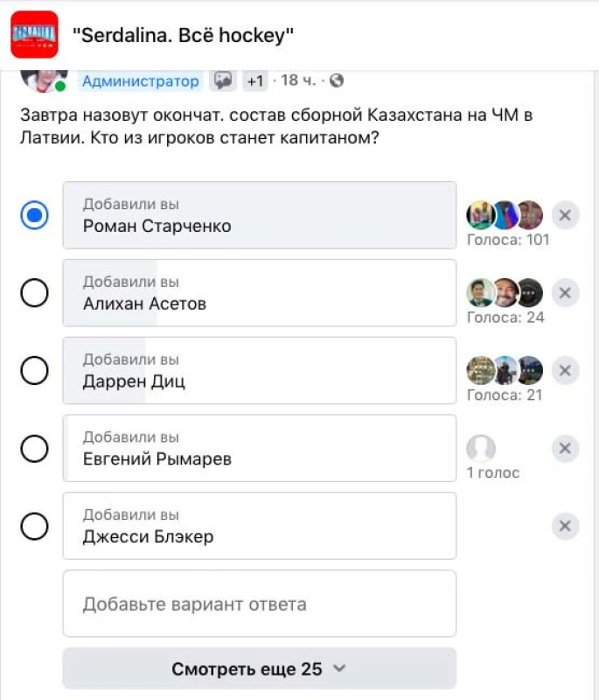
Task: Choose the Даррен Диц radio button
Action: tap(34, 371)
